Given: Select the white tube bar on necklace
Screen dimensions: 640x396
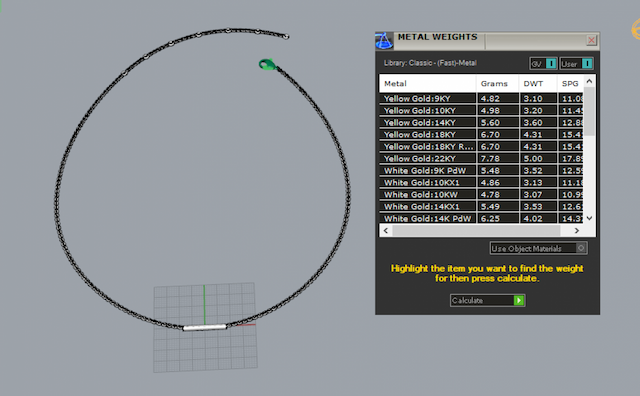Looking at the screenshot, I should [x=204, y=327].
